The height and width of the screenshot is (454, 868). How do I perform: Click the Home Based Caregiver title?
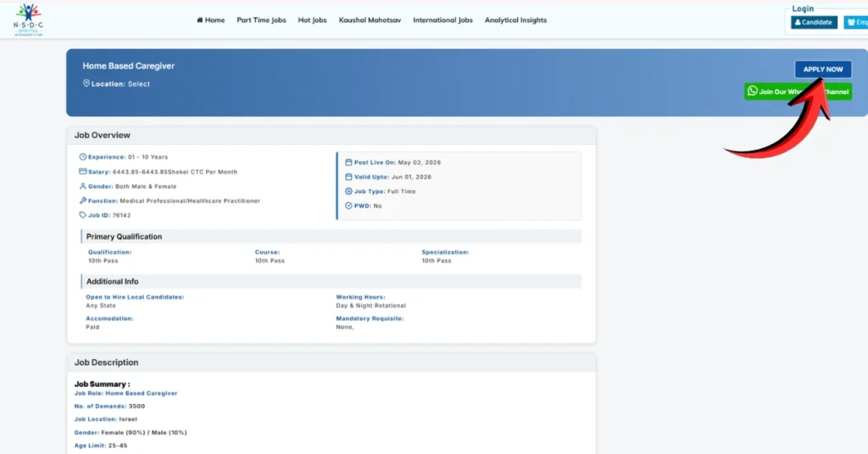click(x=129, y=66)
